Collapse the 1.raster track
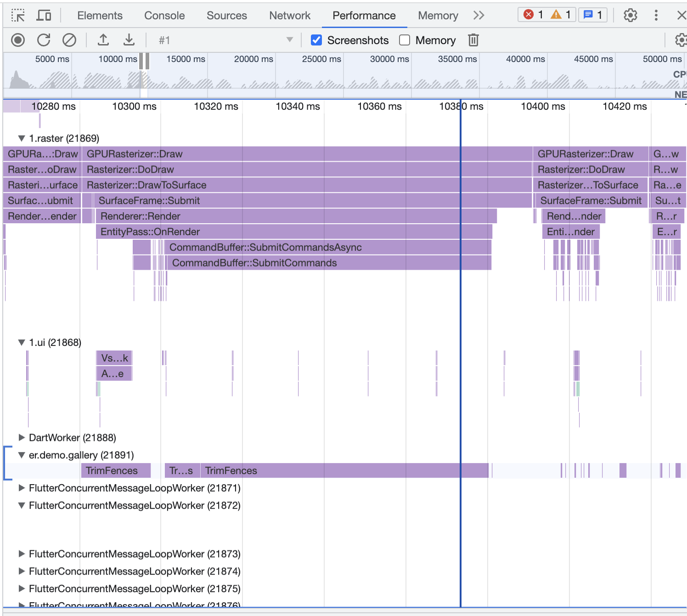This screenshot has height=616, width=687. 21,138
